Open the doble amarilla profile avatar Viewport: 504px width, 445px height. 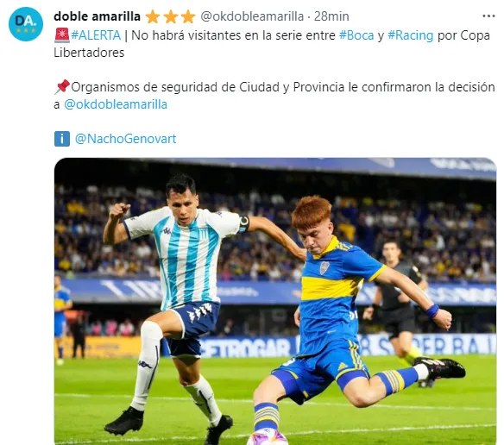click(26, 24)
